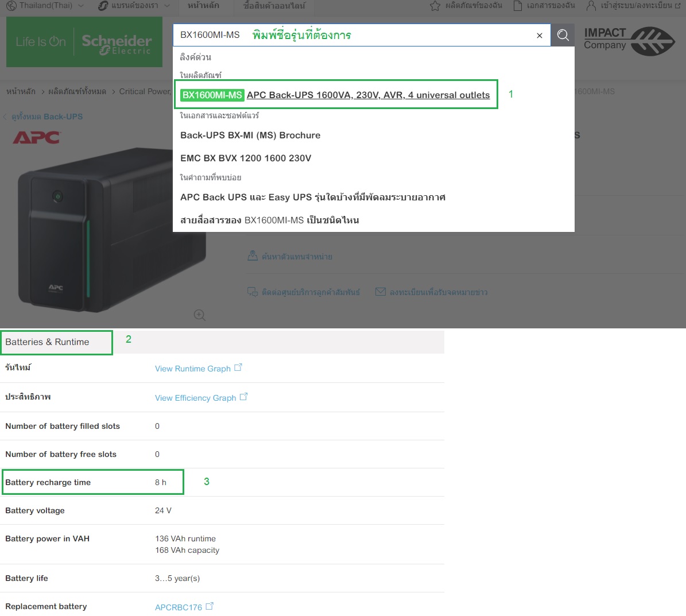Click the location pin icon by ค้นหาตัวแทนจำหน่าย

coord(253,255)
